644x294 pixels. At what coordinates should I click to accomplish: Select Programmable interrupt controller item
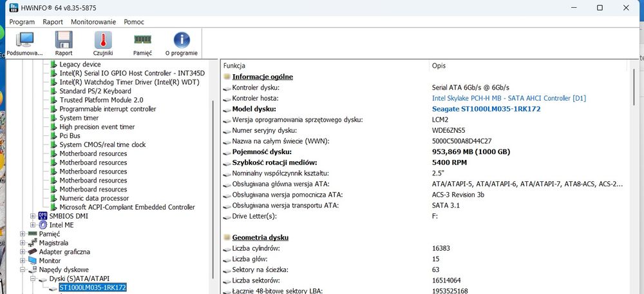(108, 109)
